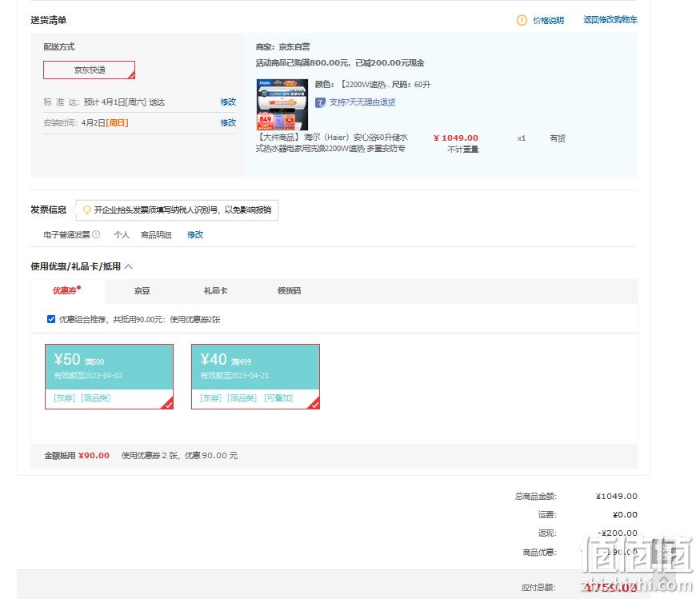The width and height of the screenshot is (700, 599).
Task: Open the 价格说明 link
Action: coord(548,21)
